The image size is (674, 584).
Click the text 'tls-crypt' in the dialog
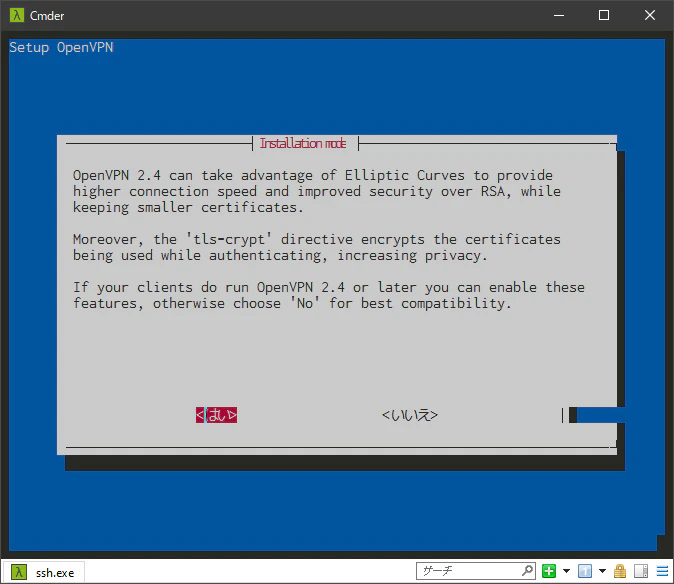[x=229, y=239]
